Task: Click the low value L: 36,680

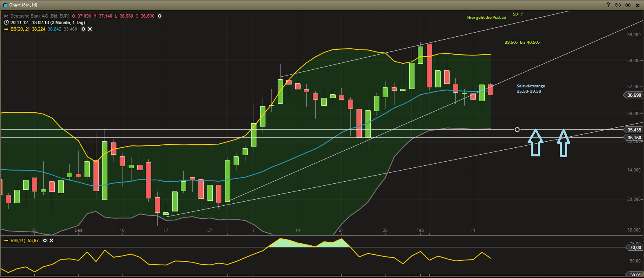Action: tap(124, 16)
